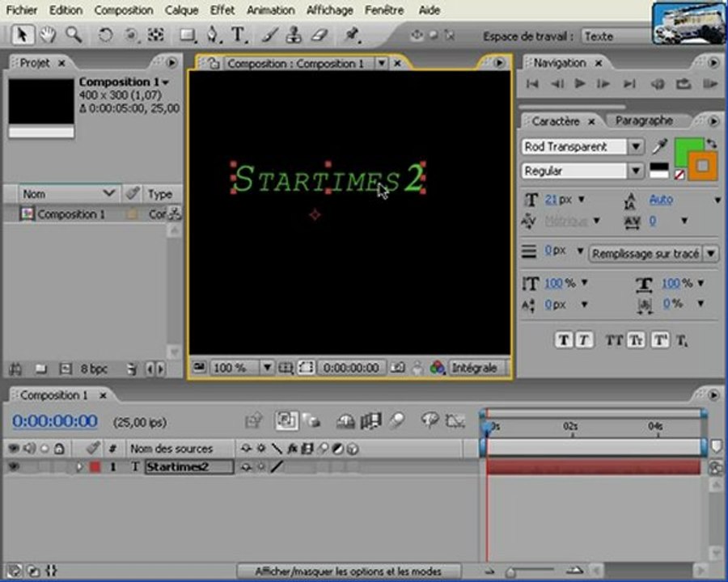The height and width of the screenshot is (582, 728).
Task: Click the orange stroke color swatch
Action: tap(703, 165)
